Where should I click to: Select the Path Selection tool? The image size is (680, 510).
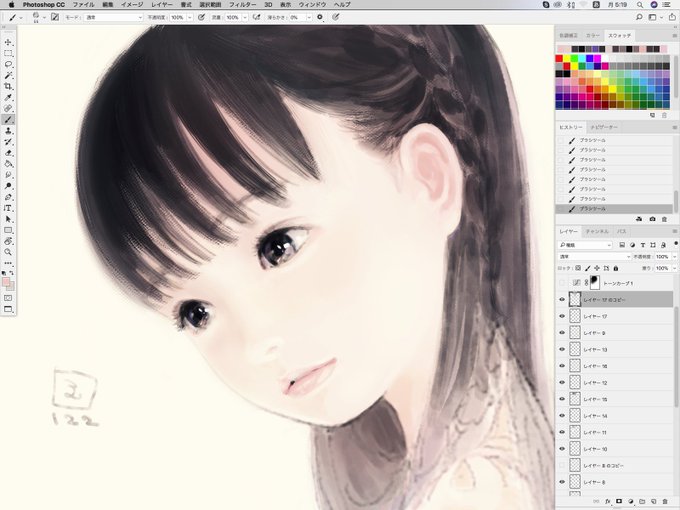click(x=8, y=219)
